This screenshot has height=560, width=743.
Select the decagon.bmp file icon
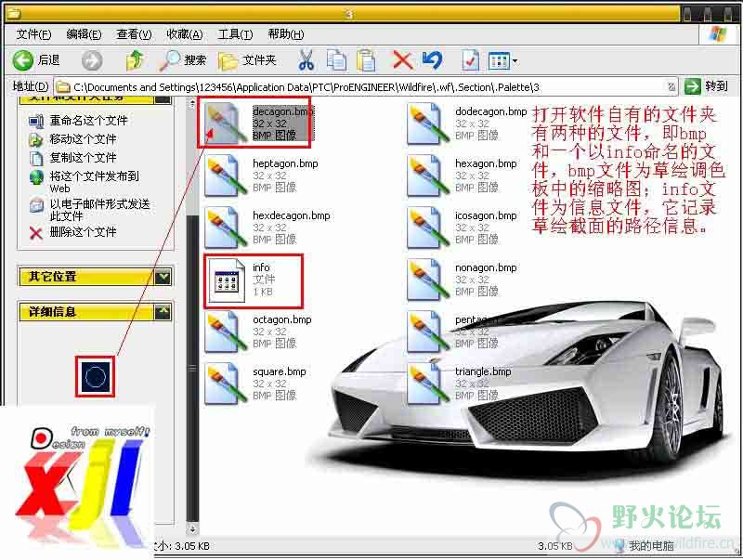point(227,123)
